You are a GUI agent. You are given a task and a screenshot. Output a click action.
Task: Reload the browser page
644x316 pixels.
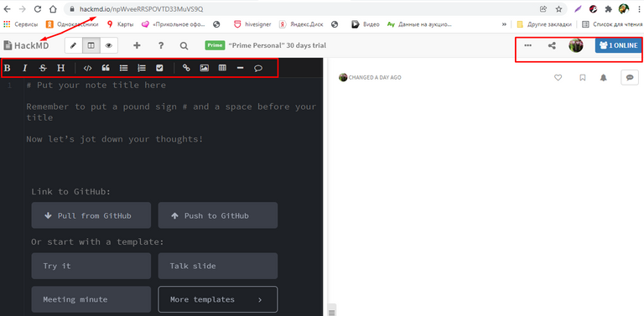click(x=38, y=8)
